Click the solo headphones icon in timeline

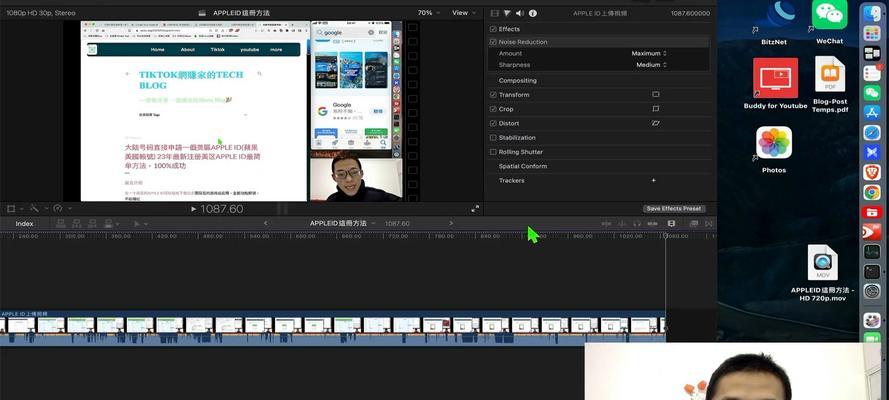637,224
